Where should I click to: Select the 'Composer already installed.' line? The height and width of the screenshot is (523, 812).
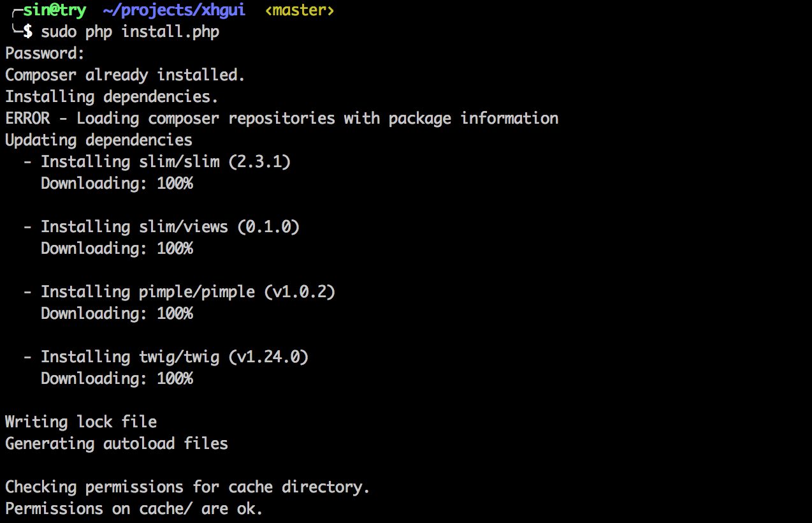pyautogui.click(x=125, y=75)
